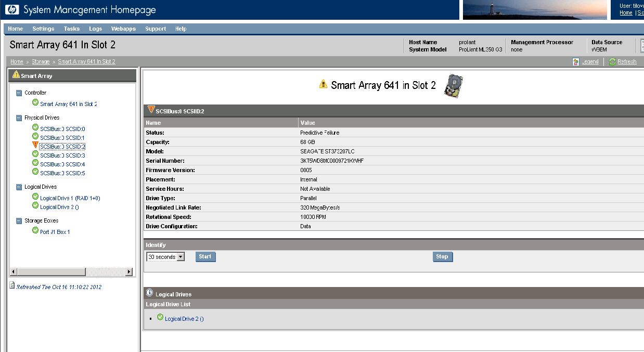Click the ProLiant ML350 G3 system model text
Screen dimensions: 644x352
tap(481, 50)
